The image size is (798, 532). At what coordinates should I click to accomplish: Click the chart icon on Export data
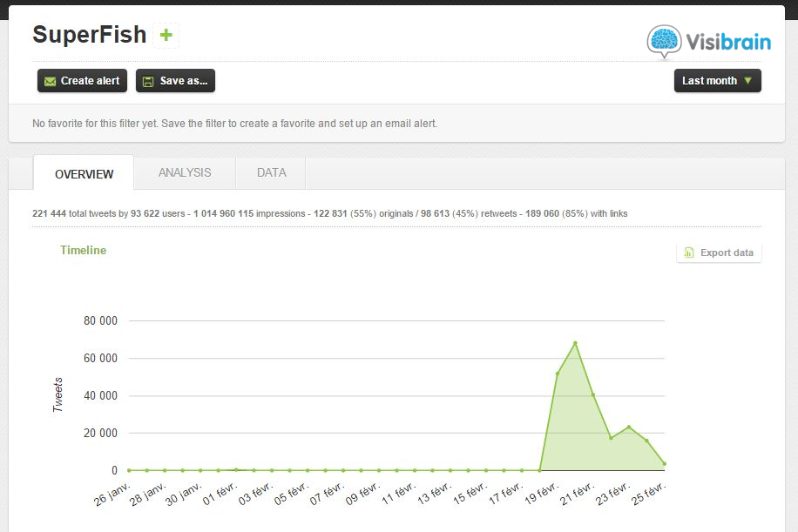click(689, 253)
